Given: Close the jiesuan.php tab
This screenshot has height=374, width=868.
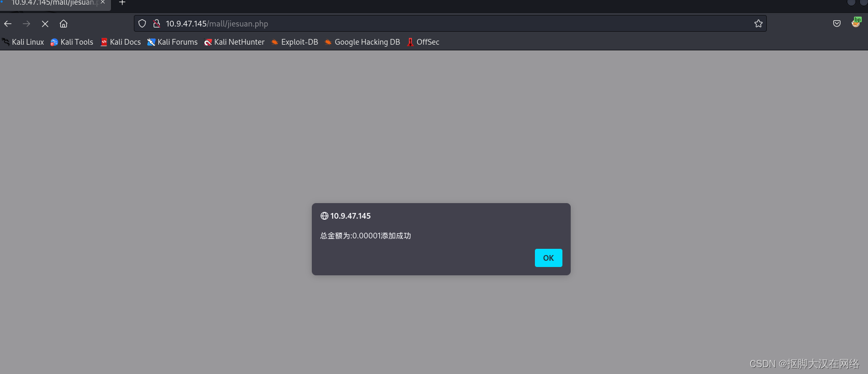Looking at the screenshot, I should pyautogui.click(x=103, y=2).
